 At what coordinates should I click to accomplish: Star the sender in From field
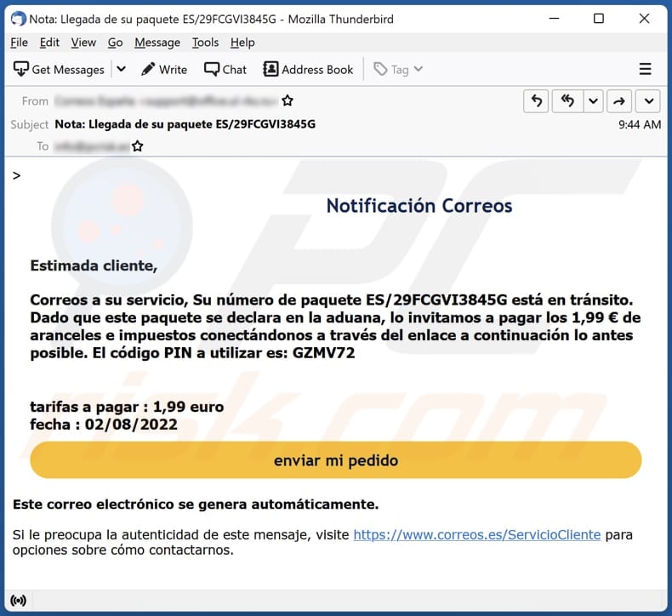pos(288,100)
